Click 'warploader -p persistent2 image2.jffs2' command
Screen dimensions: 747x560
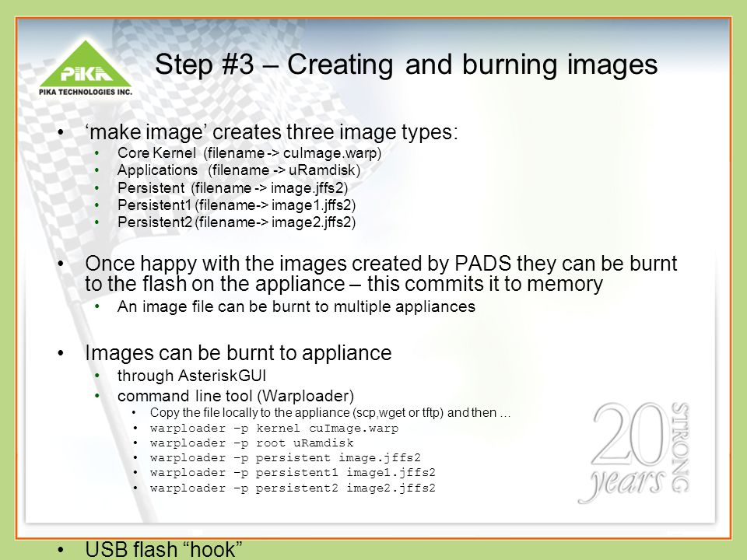[x=293, y=488]
